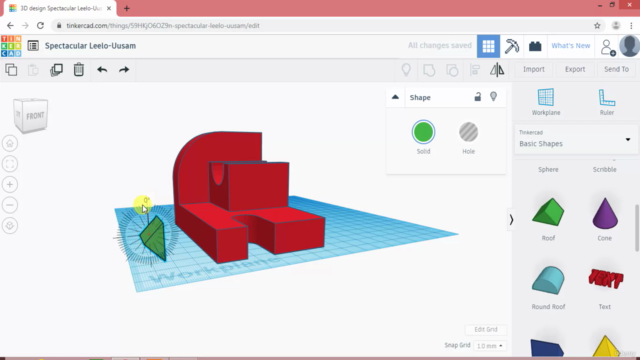Viewport: 640px width, 360px height.
Task: Toggle the shape lock icon
Action: point(478,97)
